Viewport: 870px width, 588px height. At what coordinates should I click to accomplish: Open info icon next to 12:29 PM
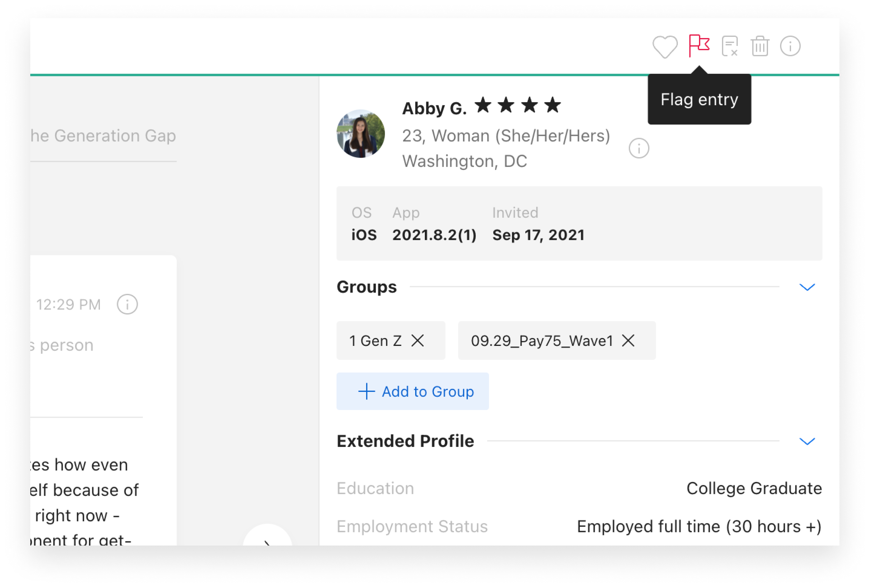tap(127, 304)
